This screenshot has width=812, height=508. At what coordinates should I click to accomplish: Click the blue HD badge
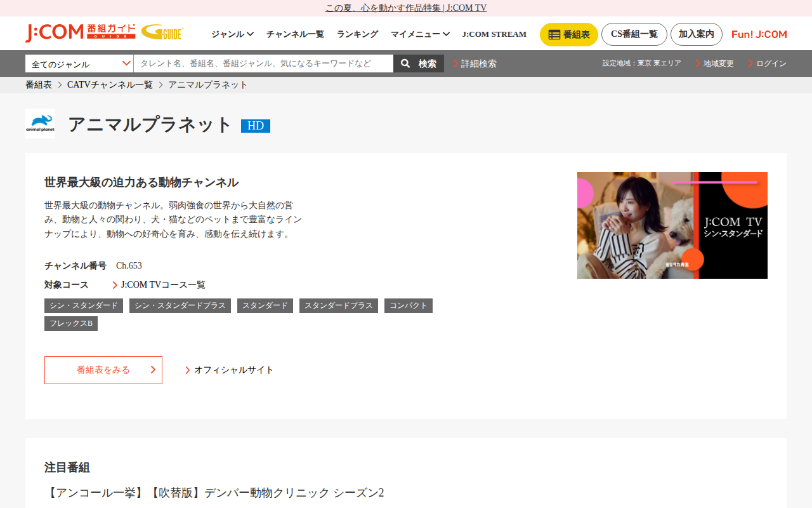(x=256, y=126)
